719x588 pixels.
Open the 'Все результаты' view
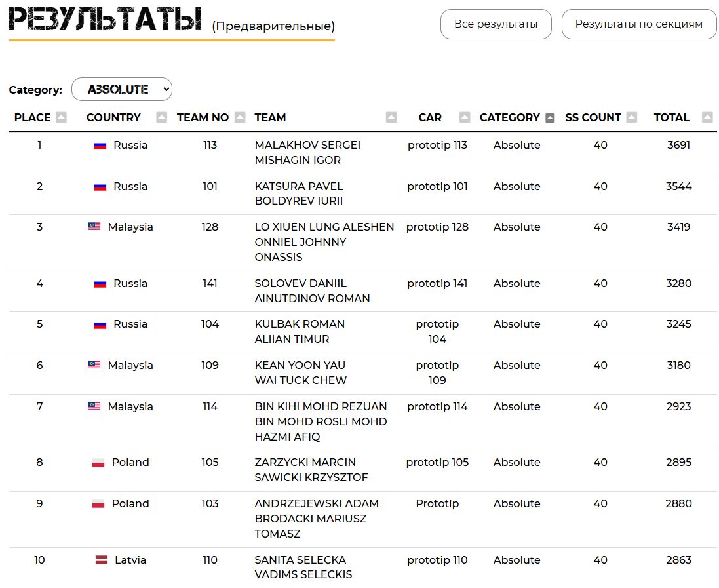click(496, 24)
